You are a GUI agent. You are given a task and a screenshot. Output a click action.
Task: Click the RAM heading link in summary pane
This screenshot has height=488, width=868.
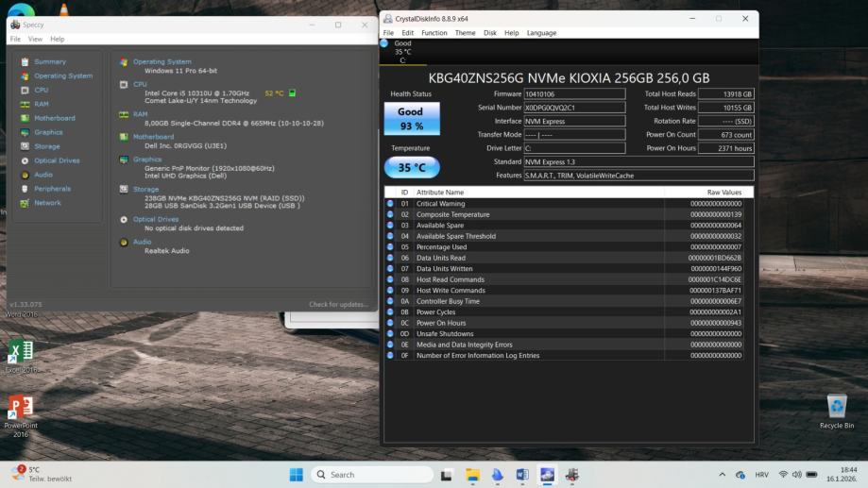tap(140, 114)
